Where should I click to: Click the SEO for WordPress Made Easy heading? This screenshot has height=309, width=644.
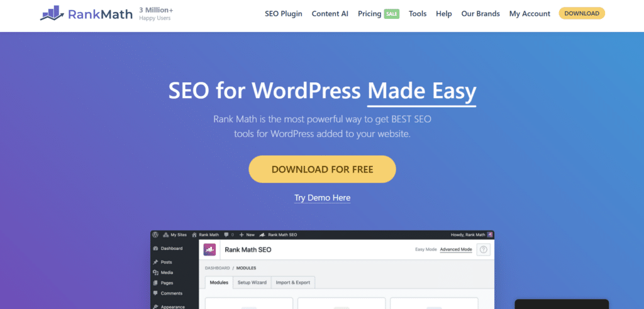323,90
